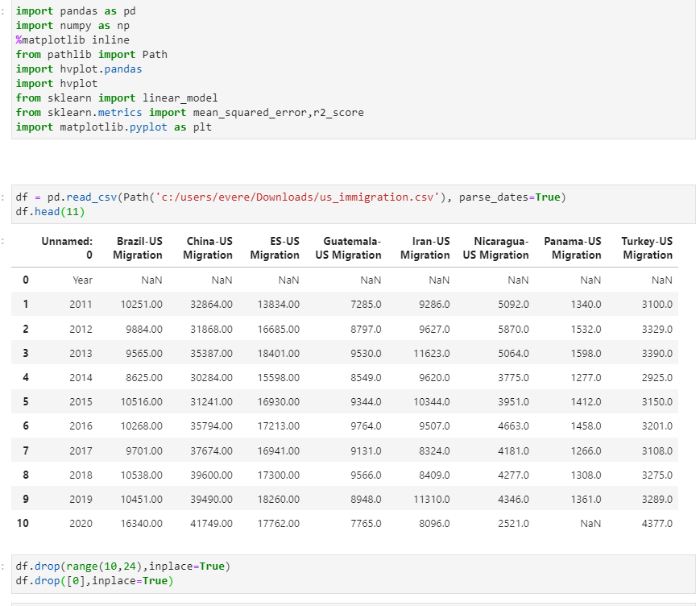Click year cell 2016
The height and width of the screenshot is (606, 700).
point(81,425)
